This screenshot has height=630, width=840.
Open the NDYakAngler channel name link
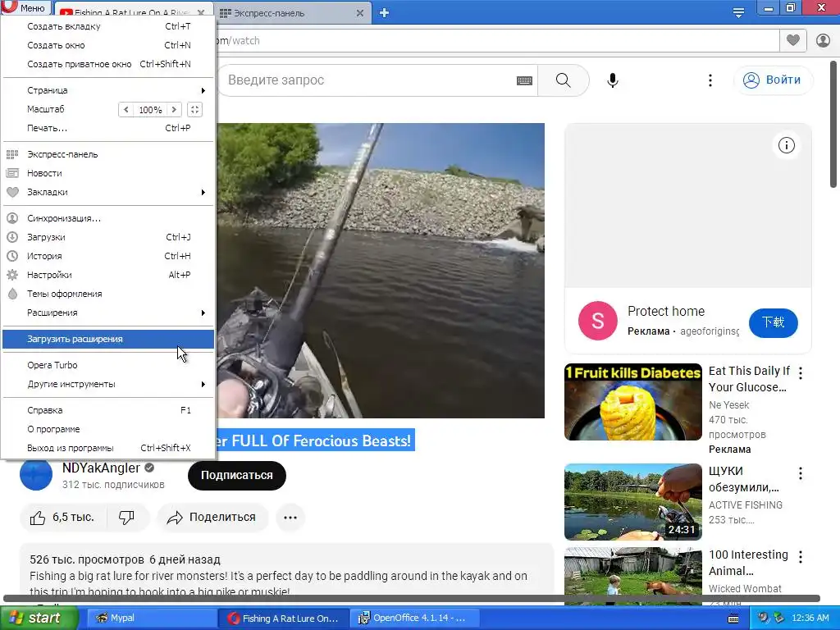pyautogui.click(x=101, y=468)
